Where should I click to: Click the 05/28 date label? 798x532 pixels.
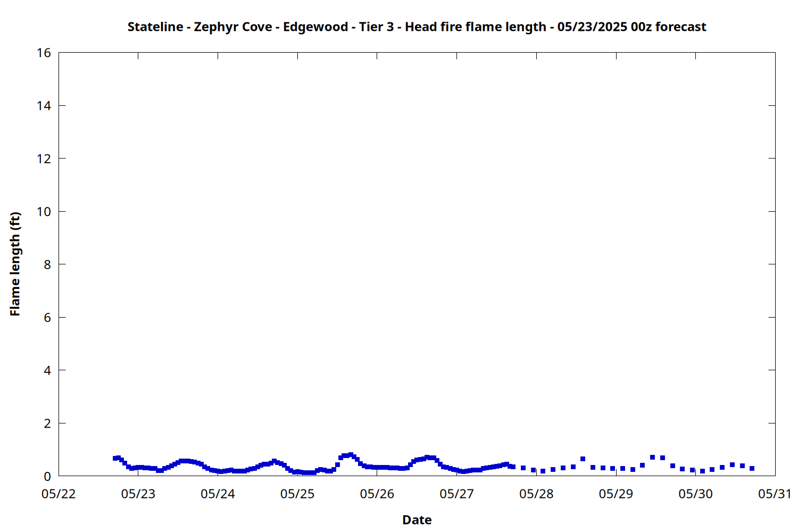point(536,494)
